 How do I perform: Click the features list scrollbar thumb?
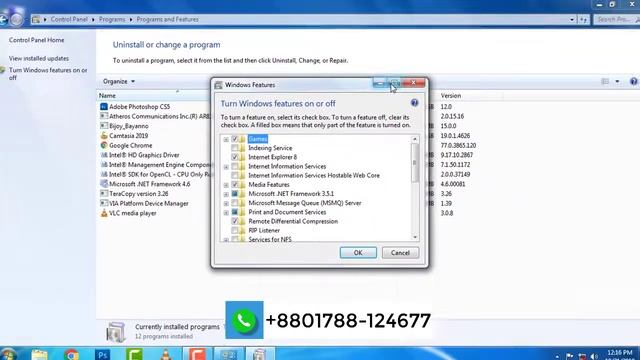point(415,163)
